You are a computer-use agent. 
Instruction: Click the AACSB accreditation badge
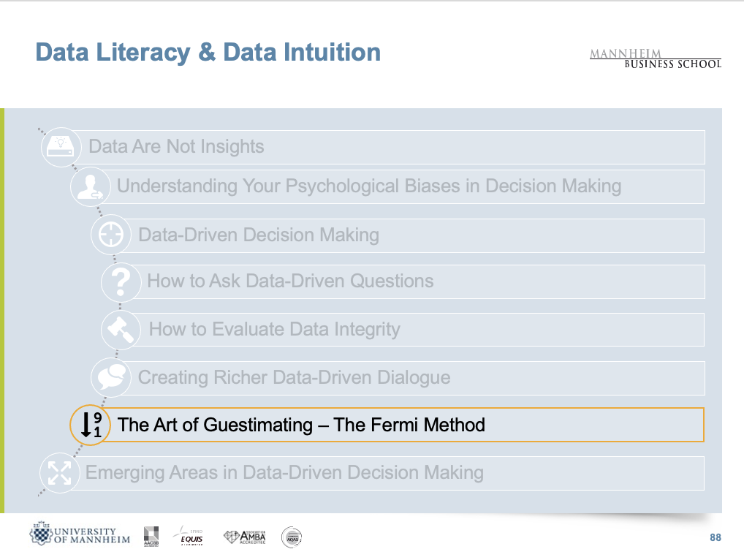point(151,536)
